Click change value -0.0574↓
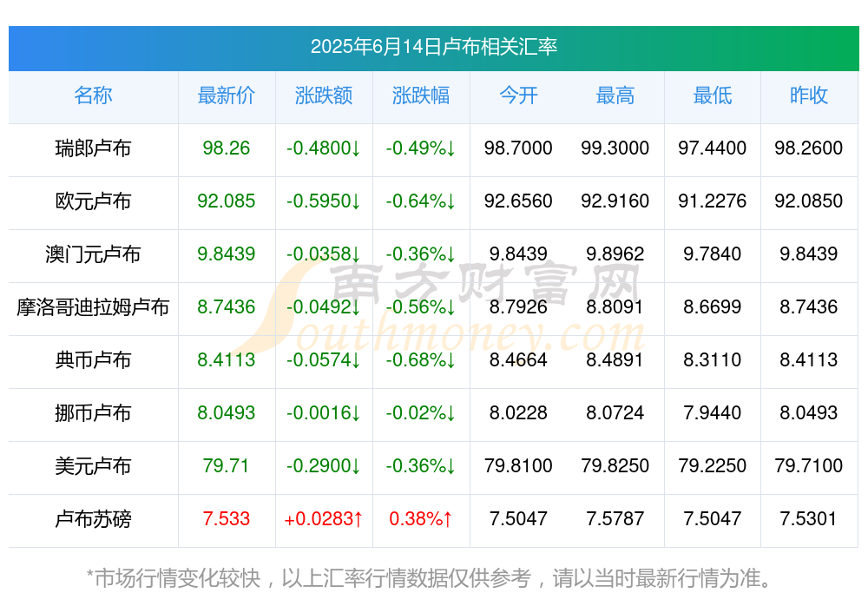Screen dimensions: 868x606 pyautogui.click(x=324, y=360)
